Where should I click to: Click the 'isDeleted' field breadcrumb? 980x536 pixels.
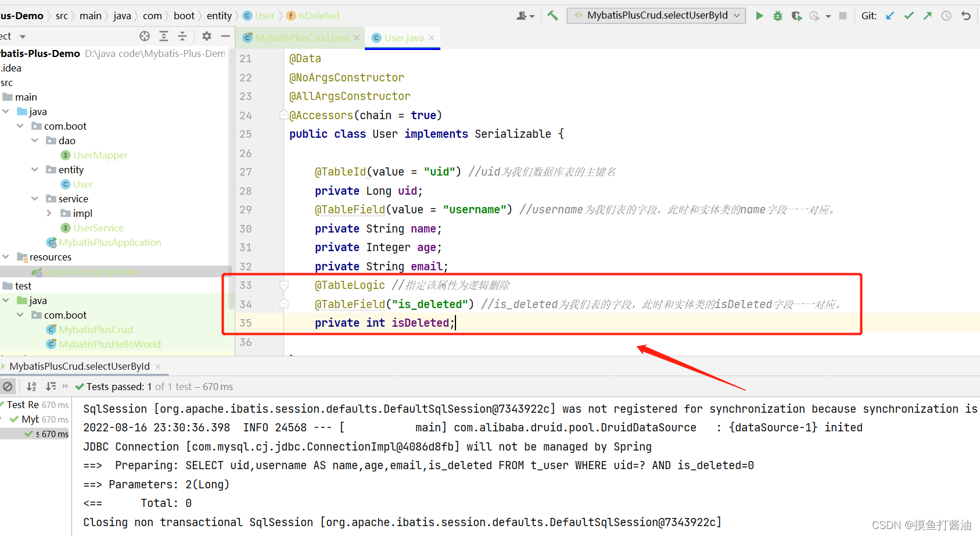pyautogui.click(x=313, y=16)
